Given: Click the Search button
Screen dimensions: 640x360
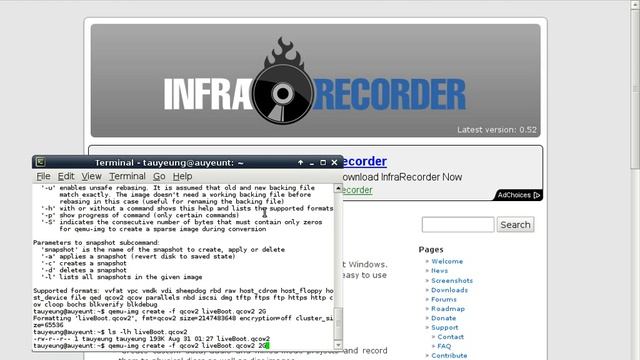Looking at the screenshot, I should click(515, 224).
